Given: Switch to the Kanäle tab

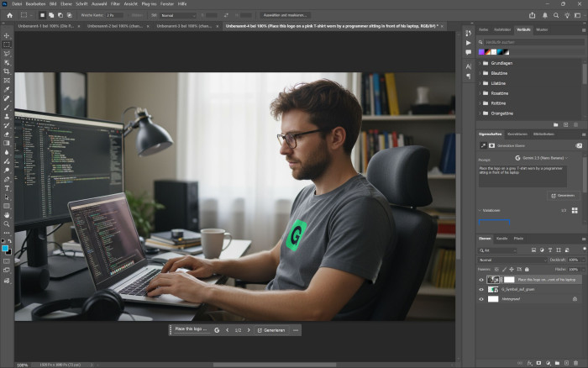Looking at the screenshot, I should tap(501, 239).
